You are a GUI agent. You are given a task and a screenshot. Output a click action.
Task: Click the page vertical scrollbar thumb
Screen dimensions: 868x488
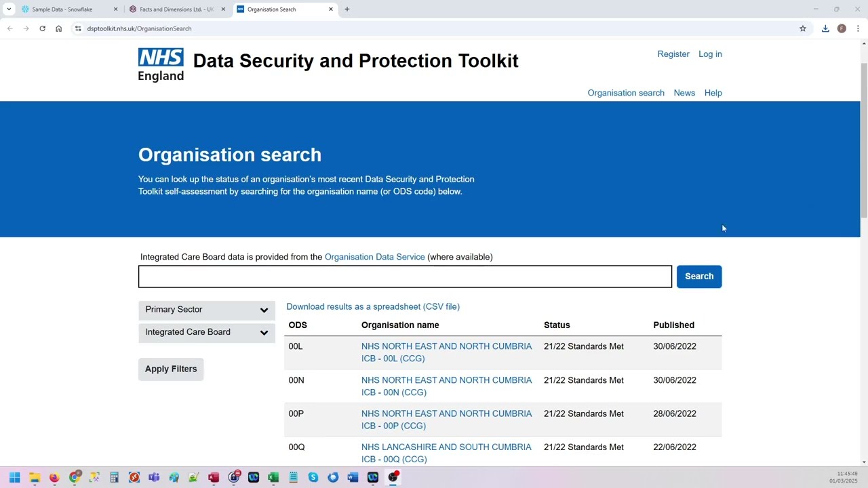coord(864,140)
